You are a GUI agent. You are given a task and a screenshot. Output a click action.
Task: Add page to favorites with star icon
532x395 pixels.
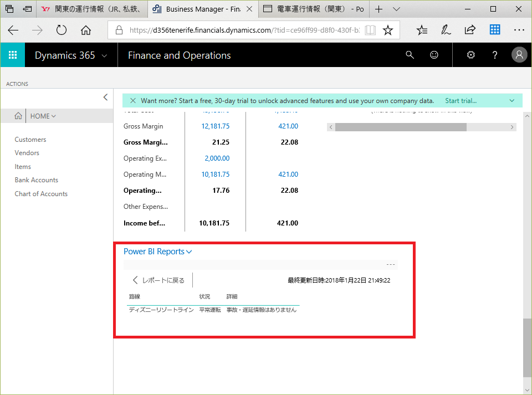coord(388,30)
